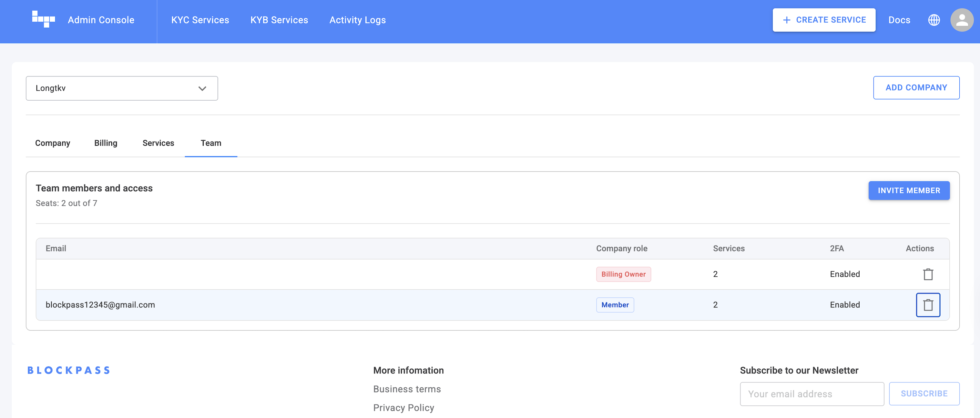Image resolution: width=980 pixels, height=418 pixels.
Task: Delete the Billing Owner row via trash icon
Action: 928,274
